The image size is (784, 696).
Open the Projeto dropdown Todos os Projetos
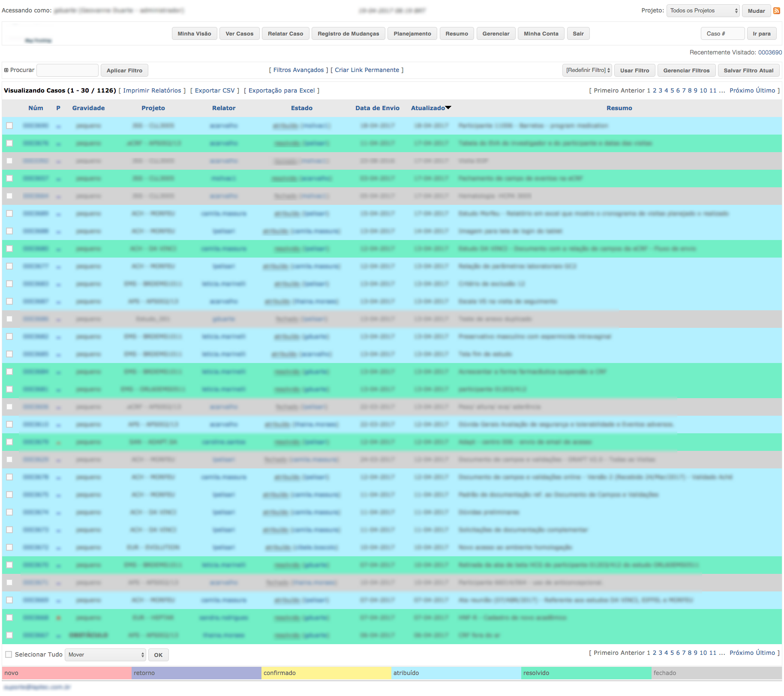pyautogui.click(x=703, y=11)
